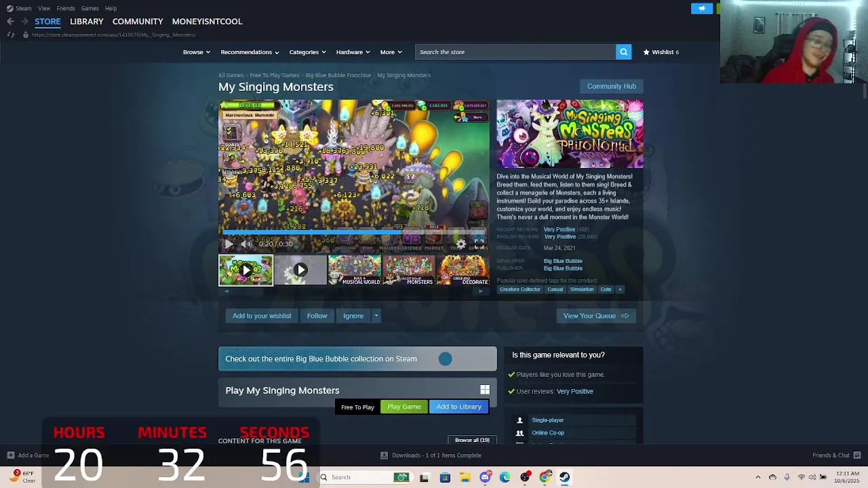The height and width of the screenshot is (488, 868).
Task: Seek on the trailer progress bar
Action: click(353, 232)
